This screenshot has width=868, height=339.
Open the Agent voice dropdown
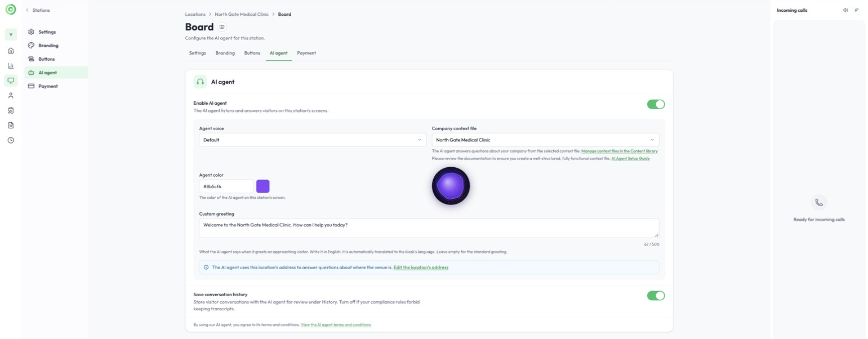point(313,140)
